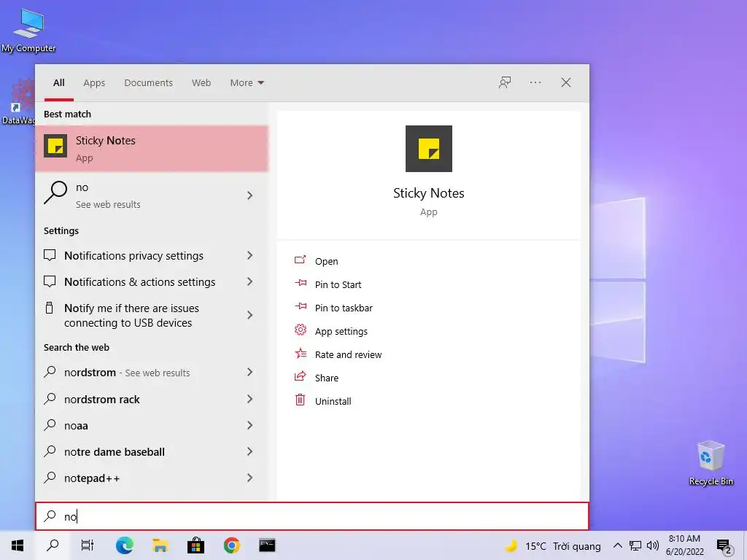Open the three-dots options menu

535,82
